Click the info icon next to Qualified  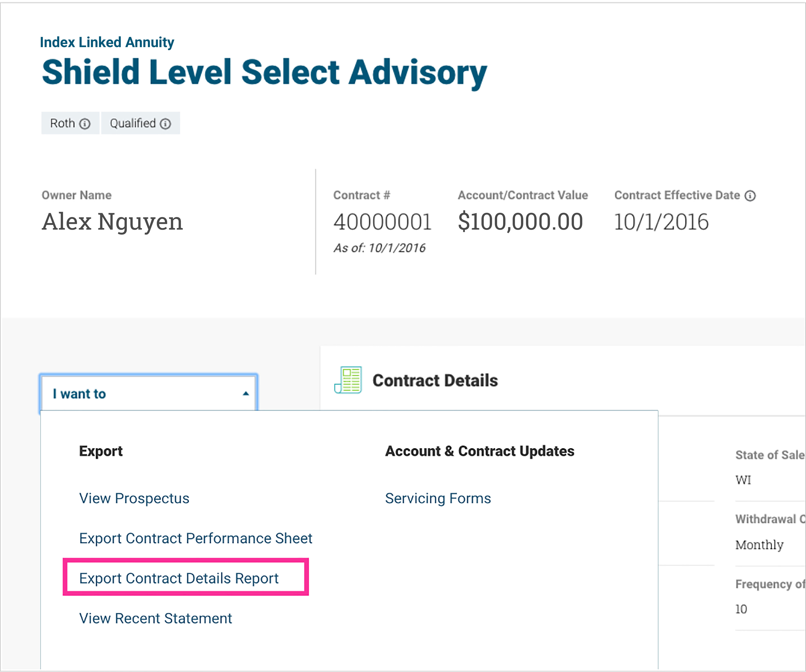pos(165,123)
